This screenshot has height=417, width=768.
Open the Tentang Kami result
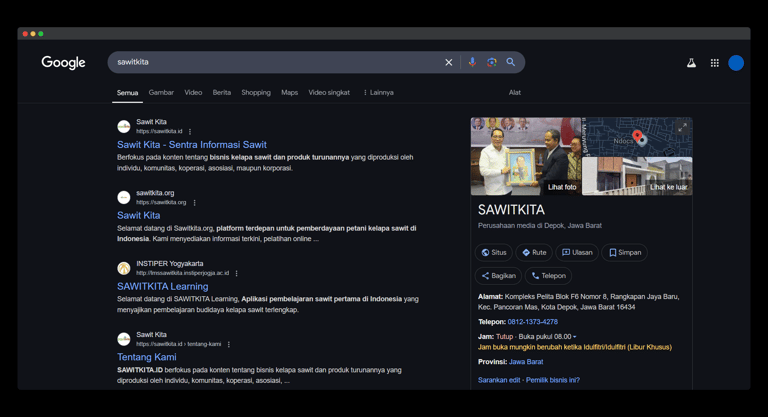[146, 357]
